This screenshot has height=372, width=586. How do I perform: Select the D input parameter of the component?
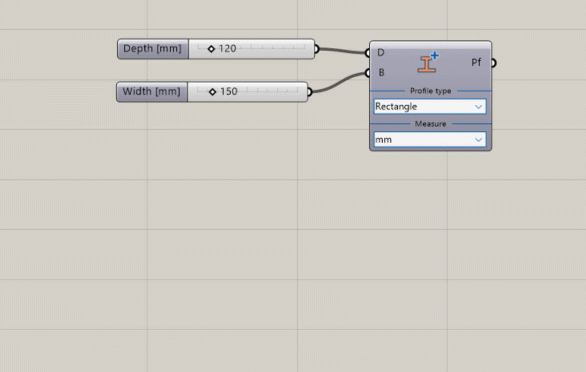click(380, 53)
